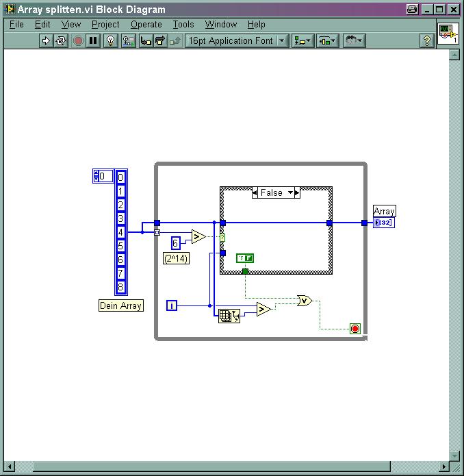Click the array index display stepper

coord(96,176)
